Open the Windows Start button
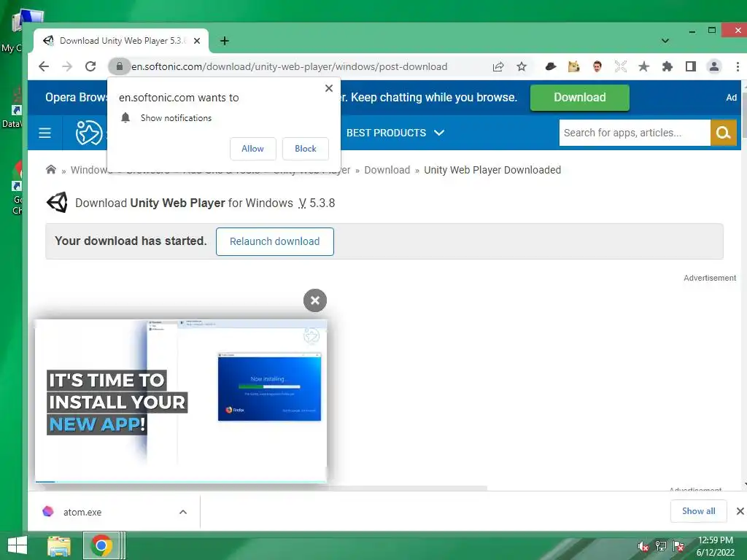747x560 pixels. 18,545
